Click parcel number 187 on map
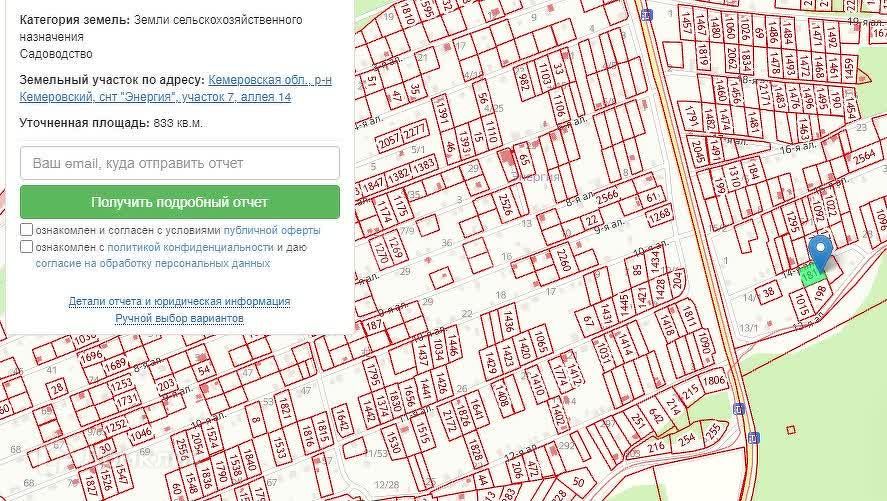Screen dimensions: 887x501 (x=374, y=325)
